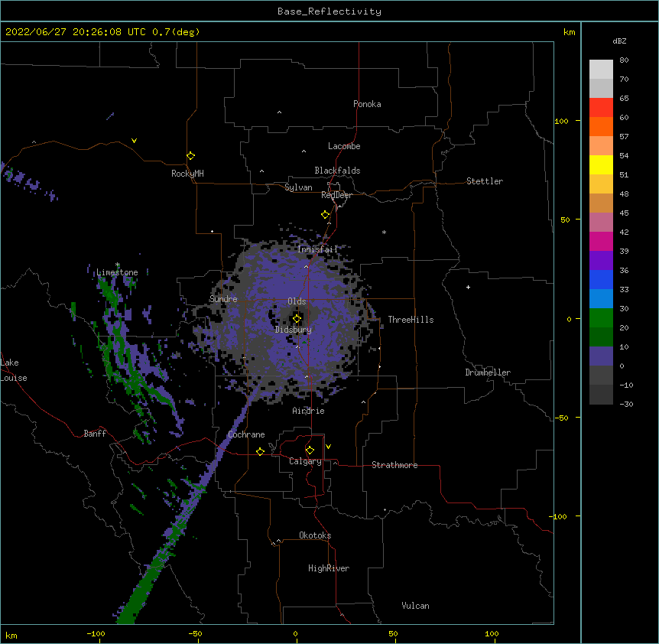Click the yellow 54 dBZ color swatch
The width and height of the screenshot is (659, 644).
click(601, 164)
